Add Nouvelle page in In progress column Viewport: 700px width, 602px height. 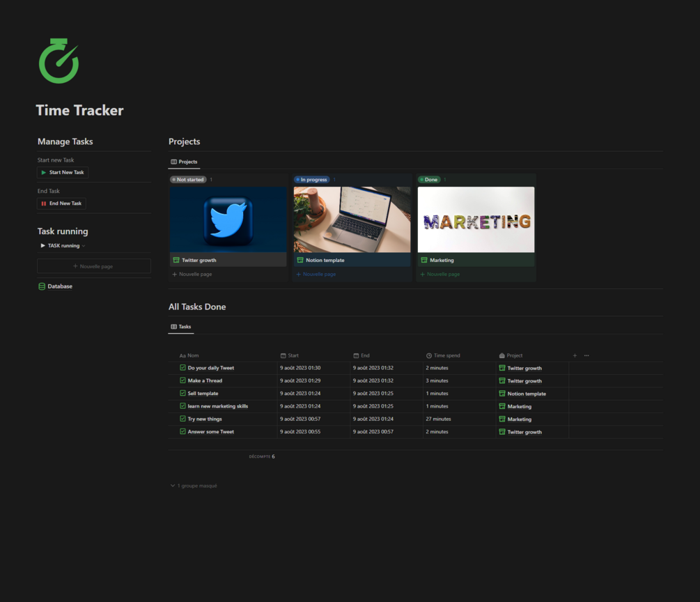316,275
